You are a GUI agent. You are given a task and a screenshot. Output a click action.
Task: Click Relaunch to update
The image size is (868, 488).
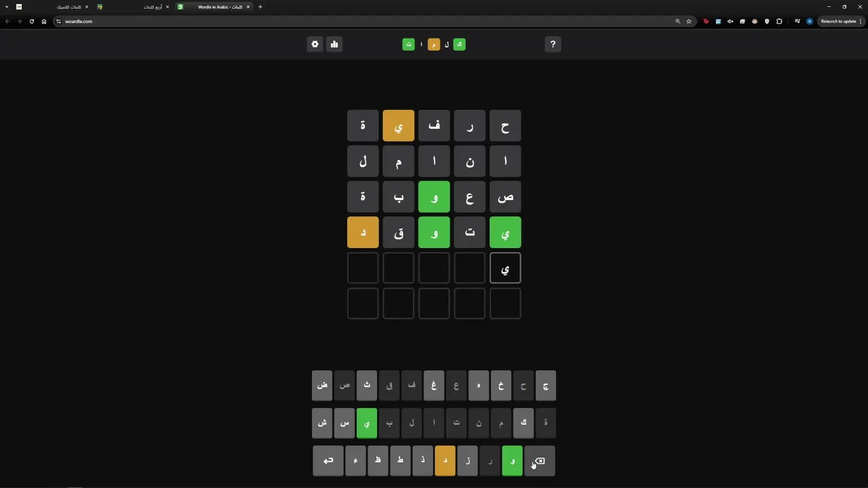[x=841, y=21]
